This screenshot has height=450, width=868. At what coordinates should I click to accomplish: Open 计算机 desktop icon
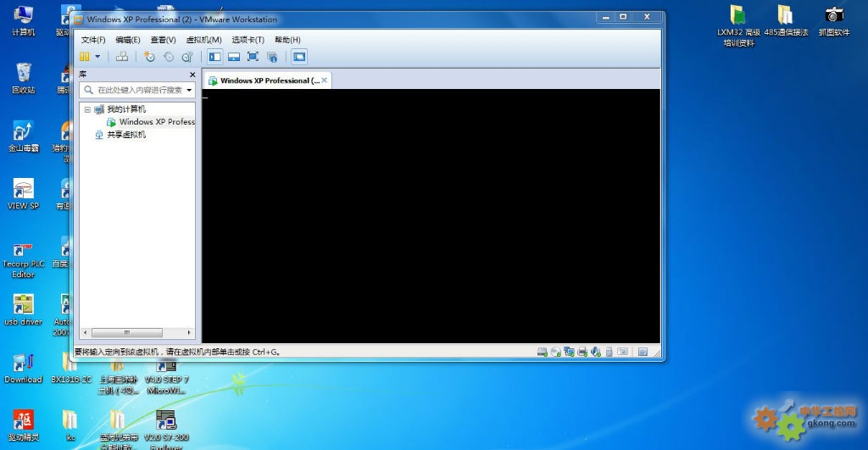click(23, 20)
